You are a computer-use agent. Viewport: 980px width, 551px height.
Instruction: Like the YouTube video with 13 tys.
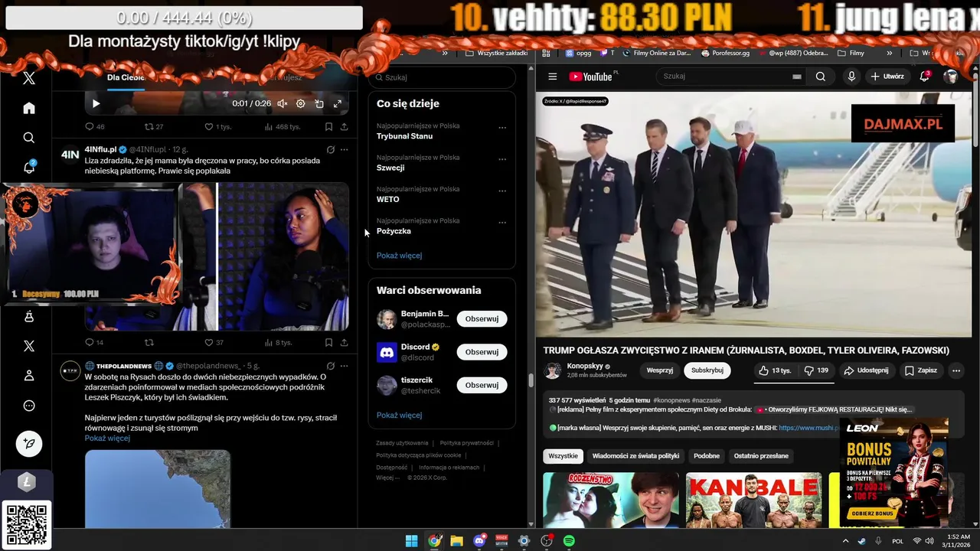775,370
